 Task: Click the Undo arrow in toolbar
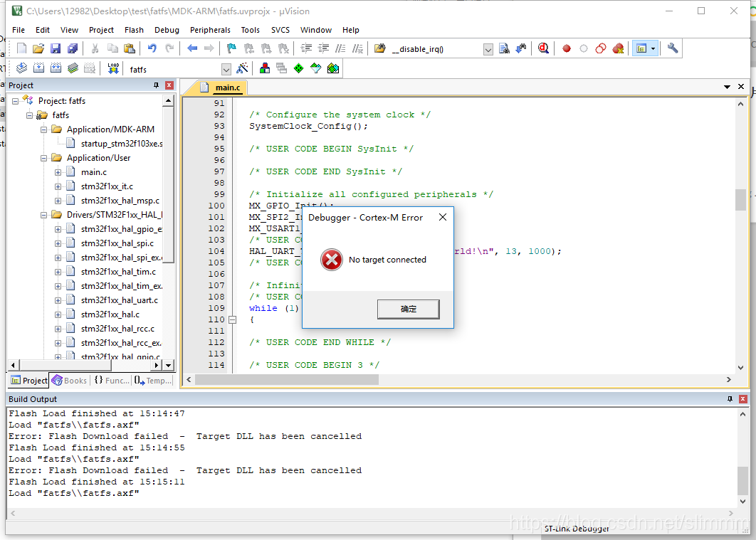(x=152, y=48)
